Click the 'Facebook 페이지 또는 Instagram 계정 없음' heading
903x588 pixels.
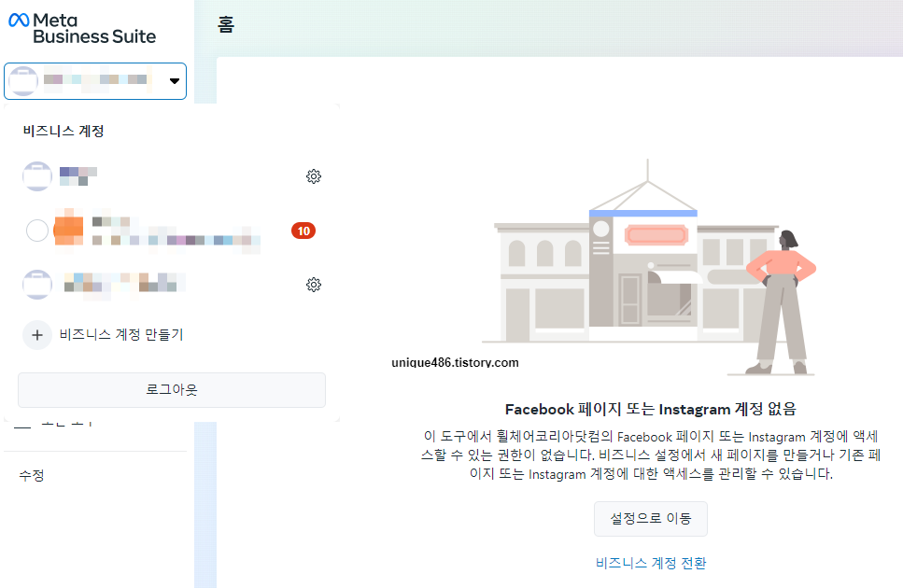tap(651, 409)
